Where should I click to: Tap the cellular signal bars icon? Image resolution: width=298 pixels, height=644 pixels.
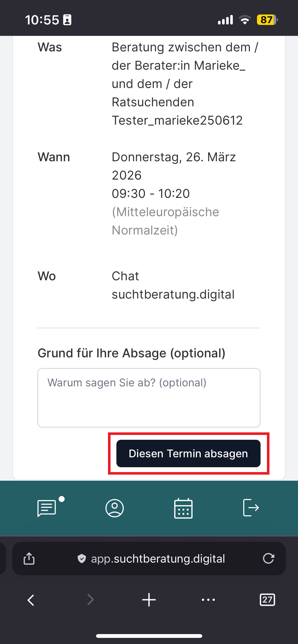pyautogui.click(x=225, y=20)
